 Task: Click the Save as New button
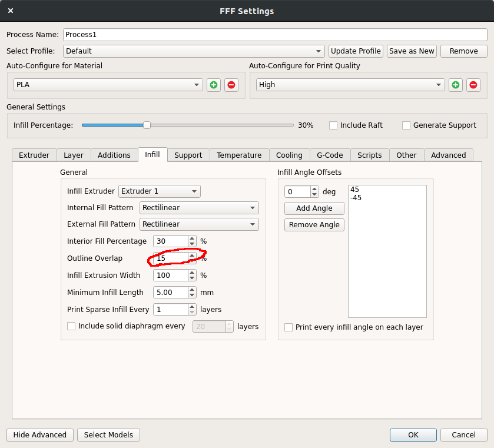[412, 51]
